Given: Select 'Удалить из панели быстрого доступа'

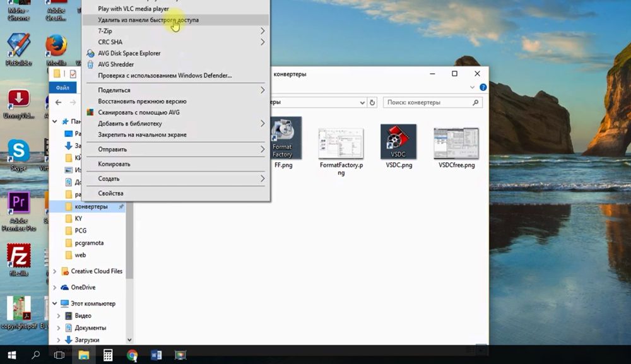Looking at the screenshot, I should click(x=148, y=20).
